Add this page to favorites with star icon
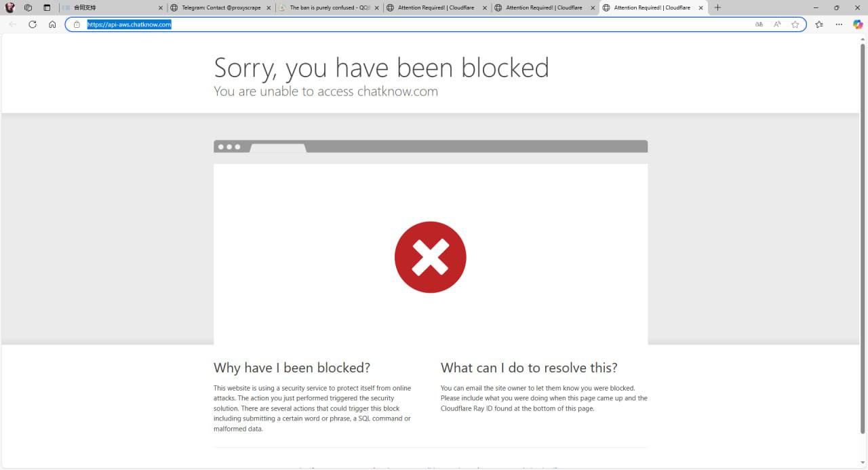Screen dimensions: 868x470 point(795,24)
